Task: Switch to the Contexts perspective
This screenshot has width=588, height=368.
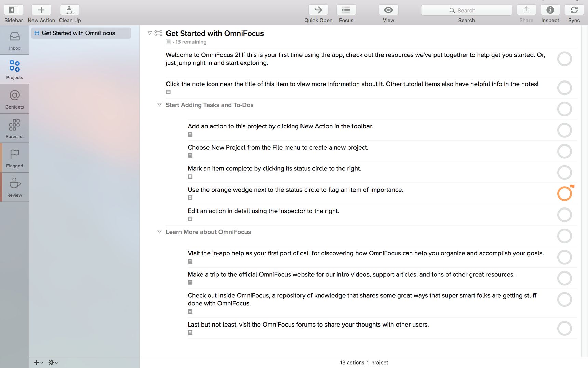Action: [14, 99]
